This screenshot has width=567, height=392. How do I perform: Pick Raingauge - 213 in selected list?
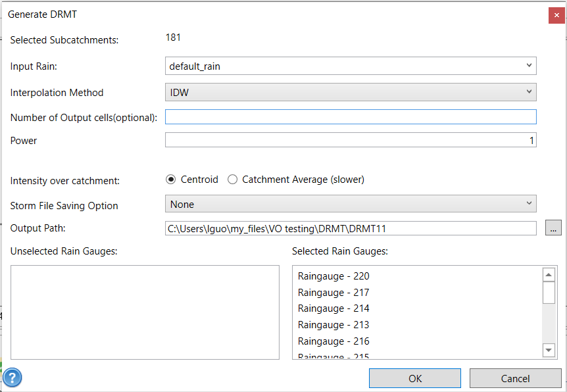(x=333, y=325)
